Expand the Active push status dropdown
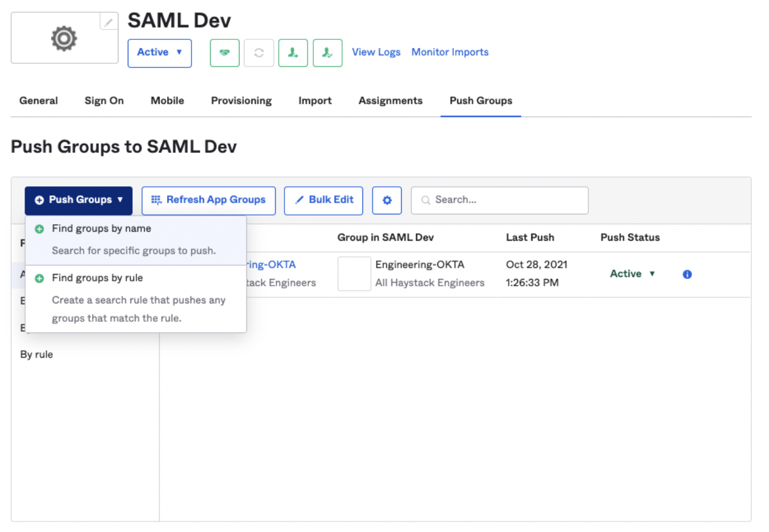Image resolution: width=769 pixels, height=532 pixels. tap(632, 274)
